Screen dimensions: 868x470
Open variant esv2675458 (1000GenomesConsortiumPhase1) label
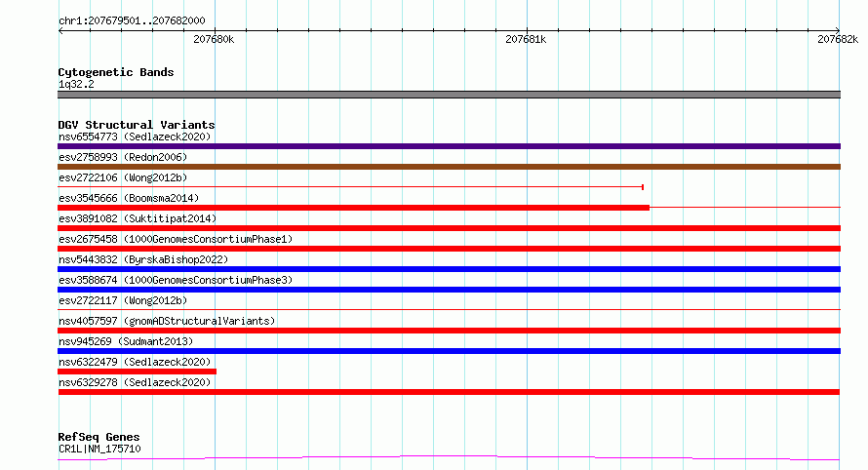click(x=176, y=239)
